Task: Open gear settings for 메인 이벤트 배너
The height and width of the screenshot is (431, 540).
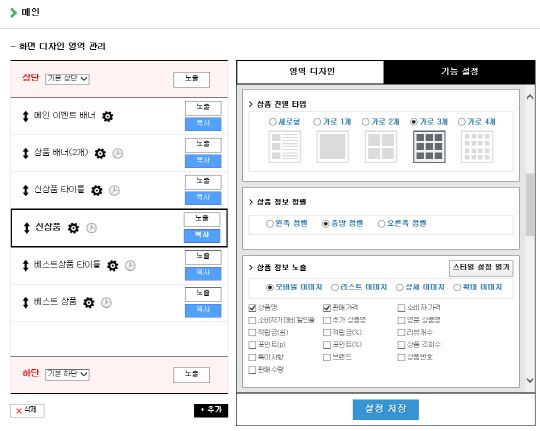Action: coord(107,116)
